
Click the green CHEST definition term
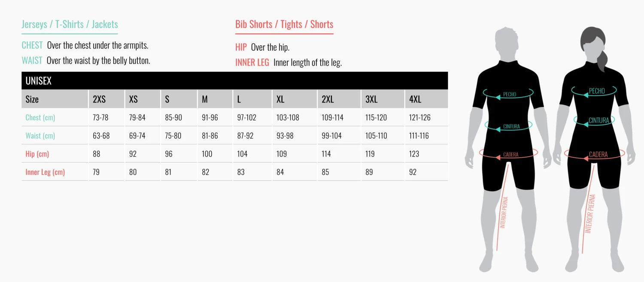pos(32,45)
